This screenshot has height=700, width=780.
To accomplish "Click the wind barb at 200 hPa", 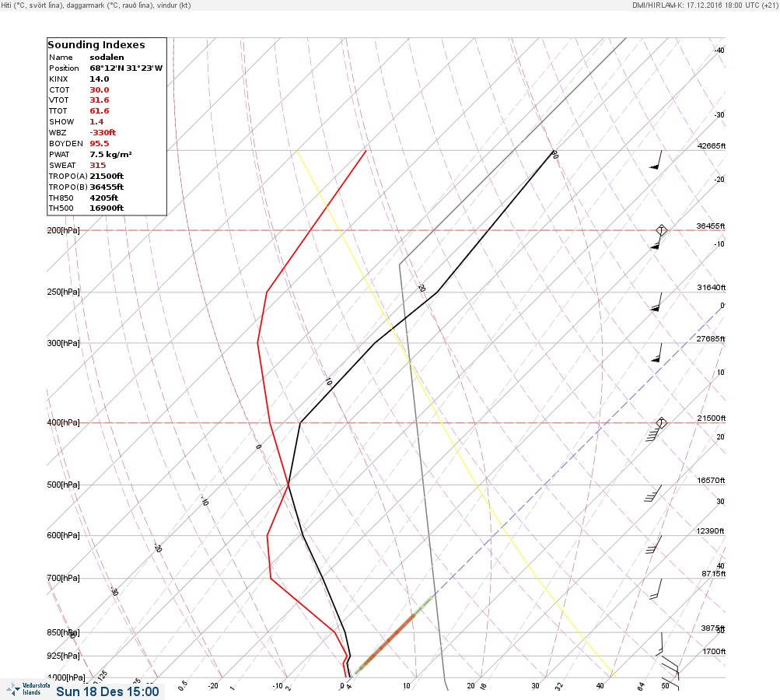I will [x=656, y=240].
